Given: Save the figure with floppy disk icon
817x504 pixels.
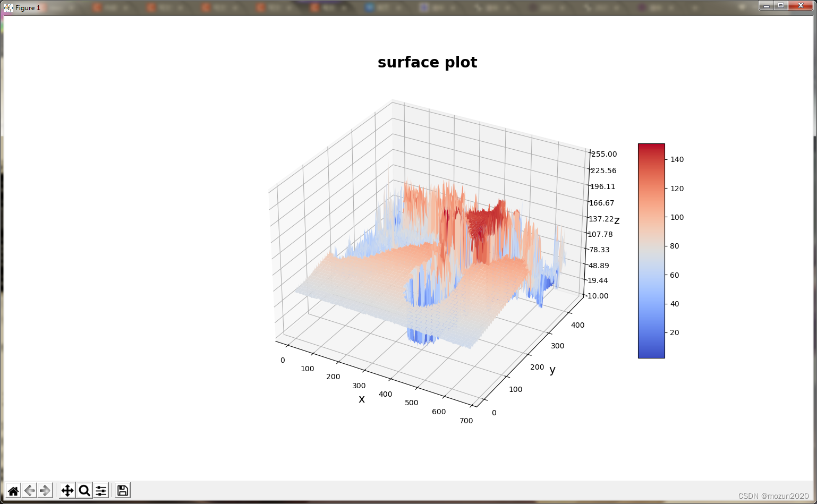Looking at the screenshot, I should click(x=123, y=491).
